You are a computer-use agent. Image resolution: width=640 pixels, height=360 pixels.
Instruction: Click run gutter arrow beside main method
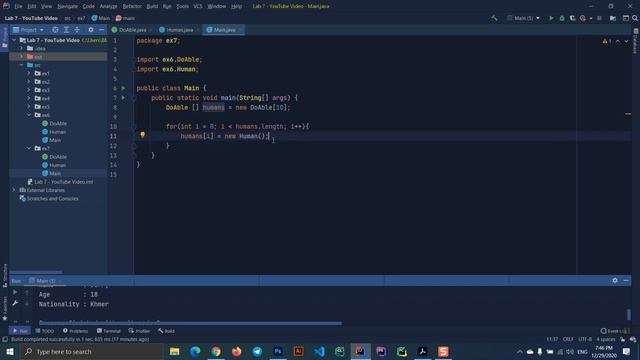tap(123, 98)
